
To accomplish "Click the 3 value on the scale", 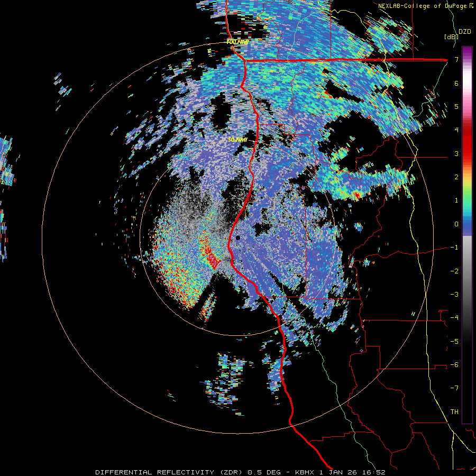I will (x=456, y=153).
